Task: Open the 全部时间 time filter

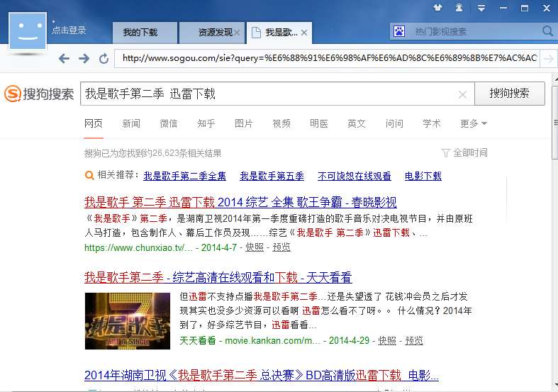Action: [x=464, y=153]
